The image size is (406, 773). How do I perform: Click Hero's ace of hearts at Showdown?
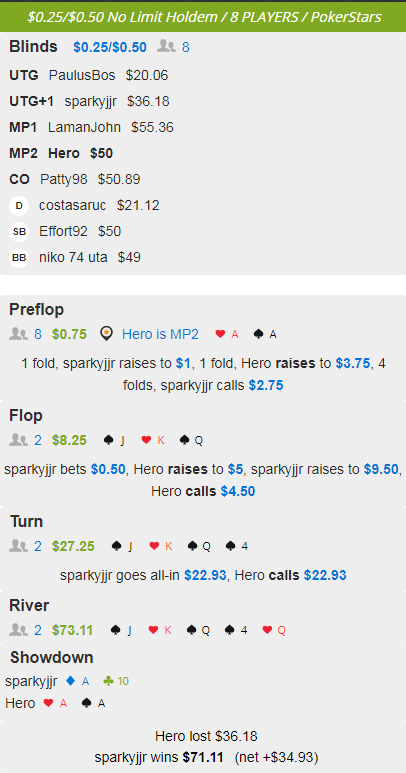click(x=55, y=703)
